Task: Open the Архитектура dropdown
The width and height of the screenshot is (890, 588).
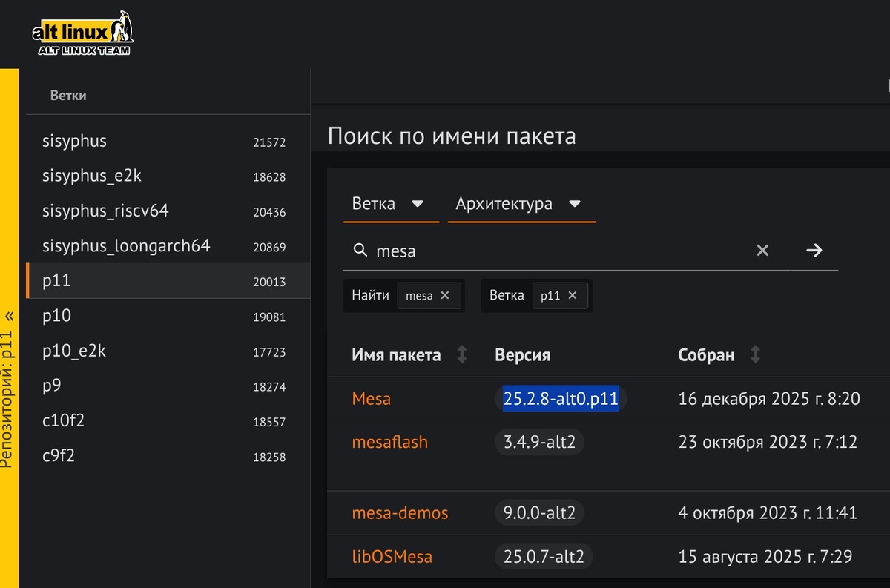Action: [519, 204]
